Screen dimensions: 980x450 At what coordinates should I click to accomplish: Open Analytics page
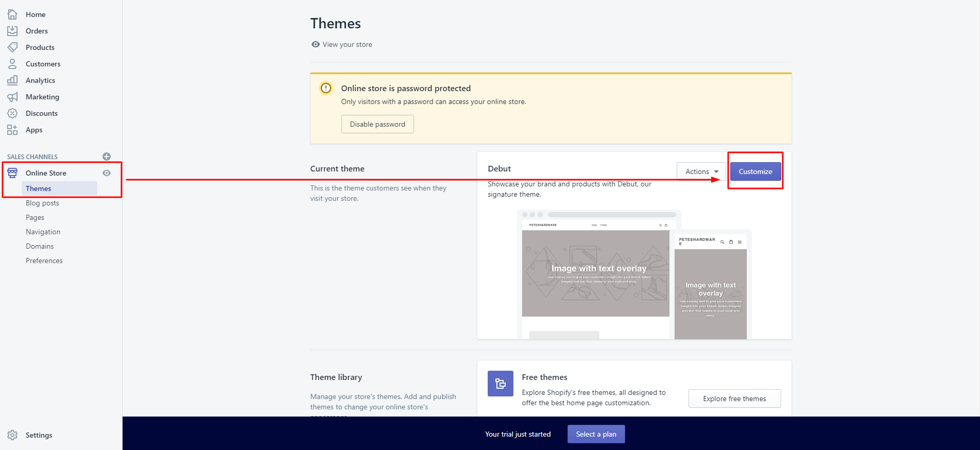pos(41,80)
